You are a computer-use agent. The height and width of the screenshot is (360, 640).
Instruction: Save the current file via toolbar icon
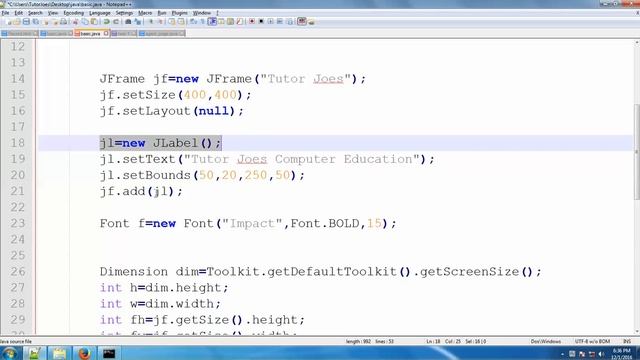26,22
